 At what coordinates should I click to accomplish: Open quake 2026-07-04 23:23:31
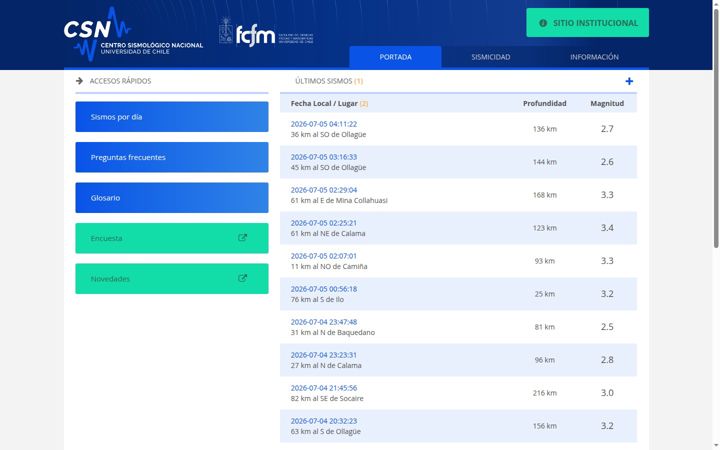pyautogui.click(x=324, y=355)
